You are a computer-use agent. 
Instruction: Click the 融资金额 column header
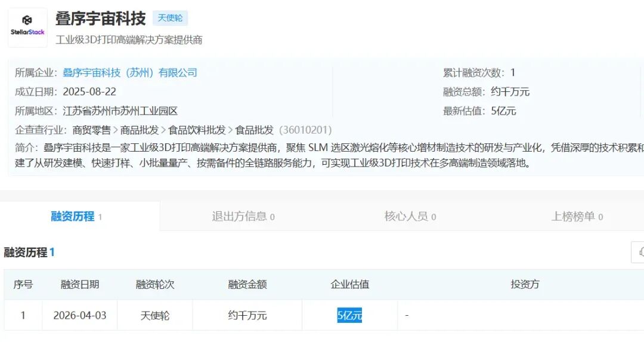[x=247, y=284]
